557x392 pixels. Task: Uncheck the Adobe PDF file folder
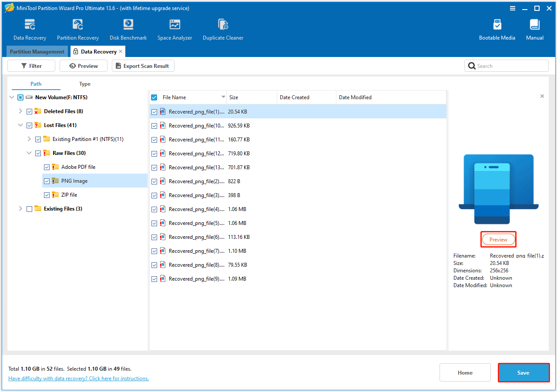coord(47,167)
